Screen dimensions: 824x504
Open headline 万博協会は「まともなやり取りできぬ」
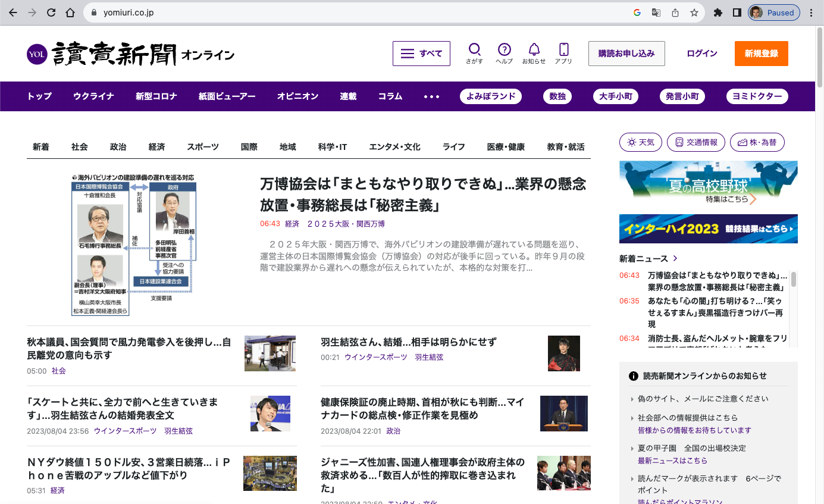click(x=423, y=194)
